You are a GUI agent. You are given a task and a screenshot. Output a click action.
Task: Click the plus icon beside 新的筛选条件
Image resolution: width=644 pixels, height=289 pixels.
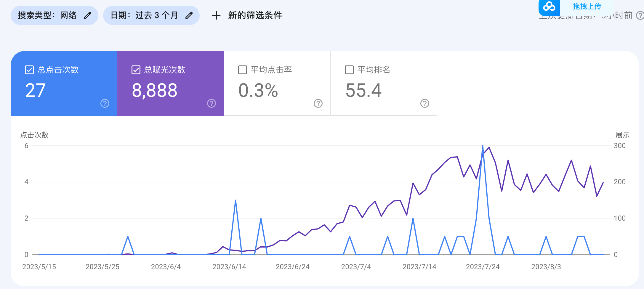point(216,15)
